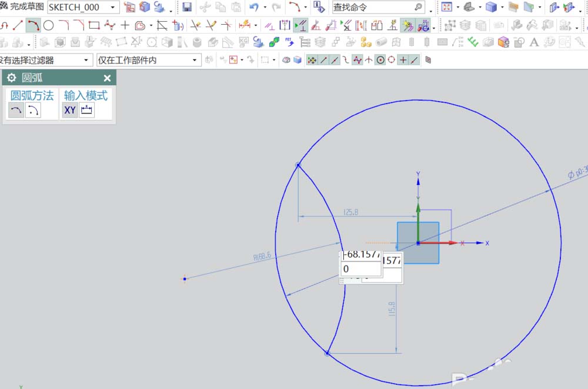Click the gear settings icon in Arc dialog
This screenshot has width=588, height=389.
click(x=12, y=78)
